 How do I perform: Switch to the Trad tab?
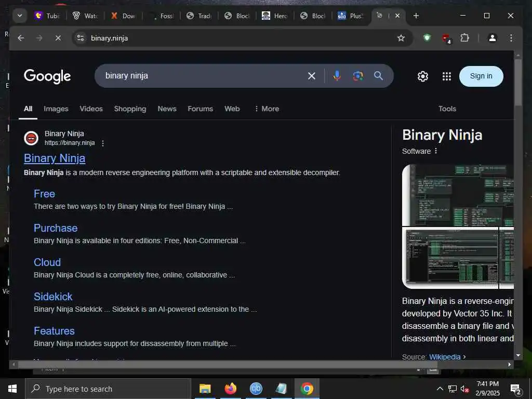coord(199,16)
